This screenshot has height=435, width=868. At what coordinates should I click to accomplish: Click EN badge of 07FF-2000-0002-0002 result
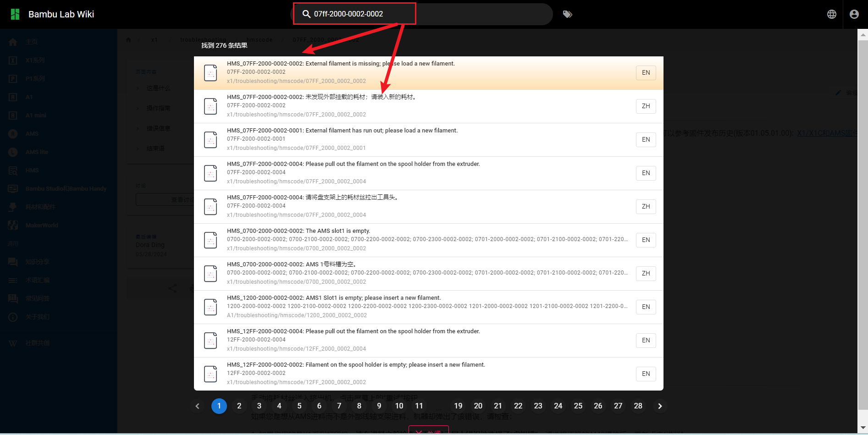tap(646, 72)
